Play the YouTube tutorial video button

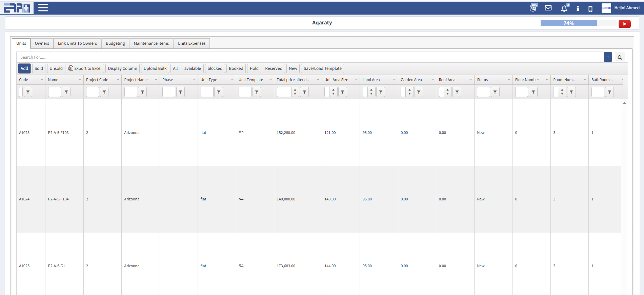tap(624, 24)
